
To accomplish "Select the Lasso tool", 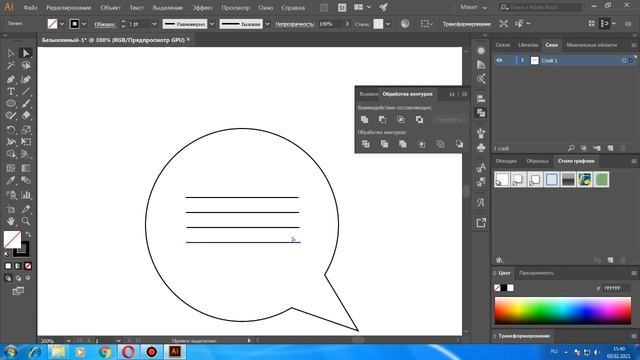I will click(x=26, y=65).
